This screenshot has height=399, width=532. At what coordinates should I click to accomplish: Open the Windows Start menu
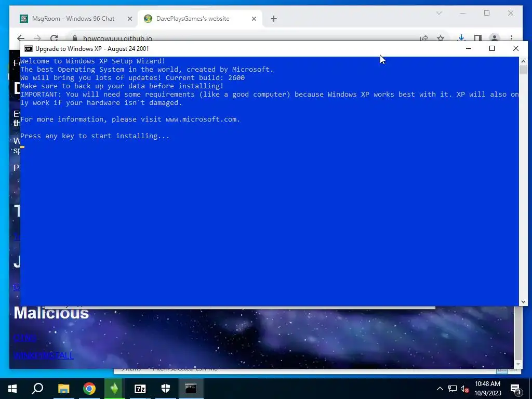(12, 389)
